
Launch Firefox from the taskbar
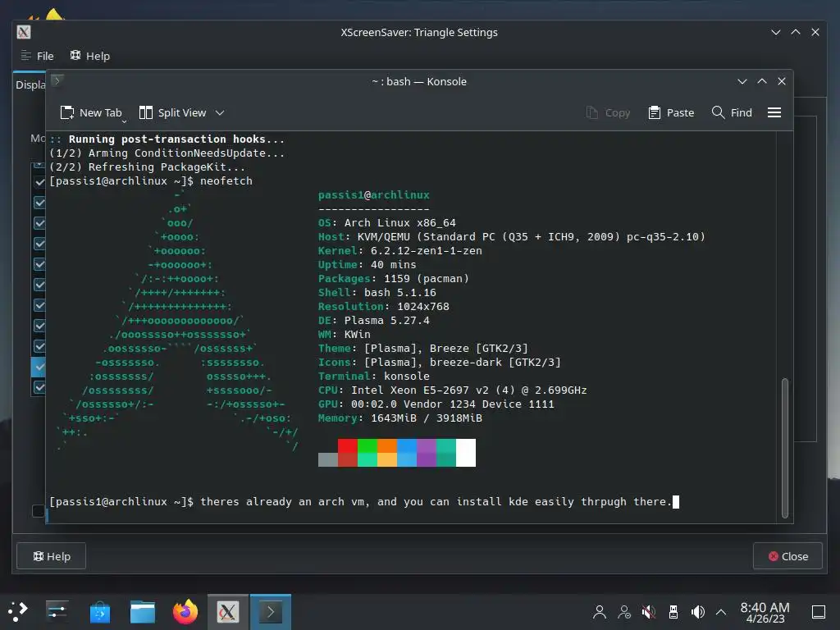(185, 611)
